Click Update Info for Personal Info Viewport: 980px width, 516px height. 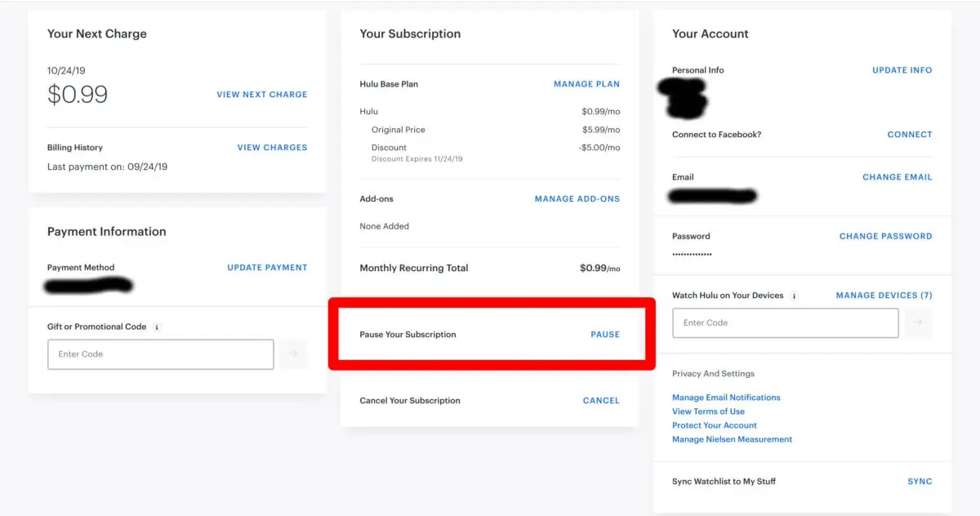click(x=902, y=70)
